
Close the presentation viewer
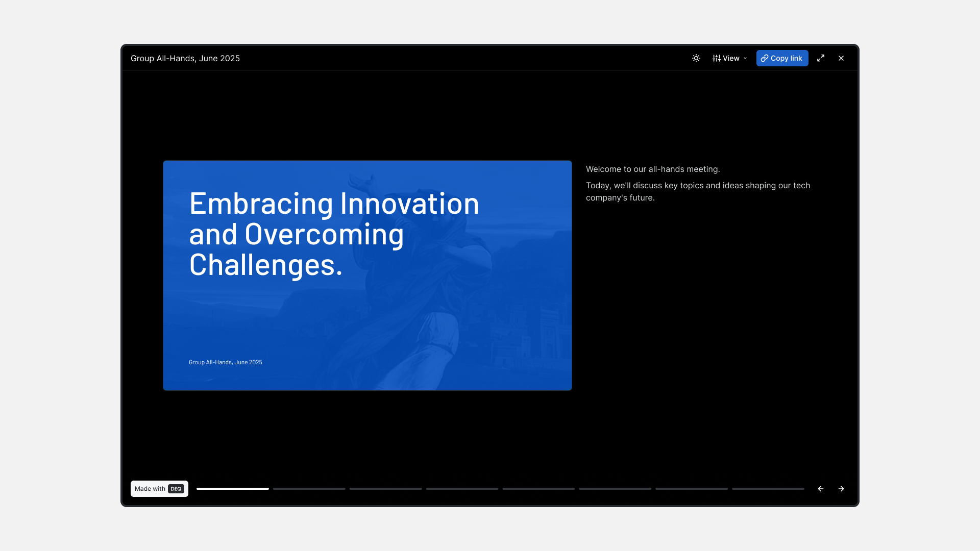tap(841, 58)
